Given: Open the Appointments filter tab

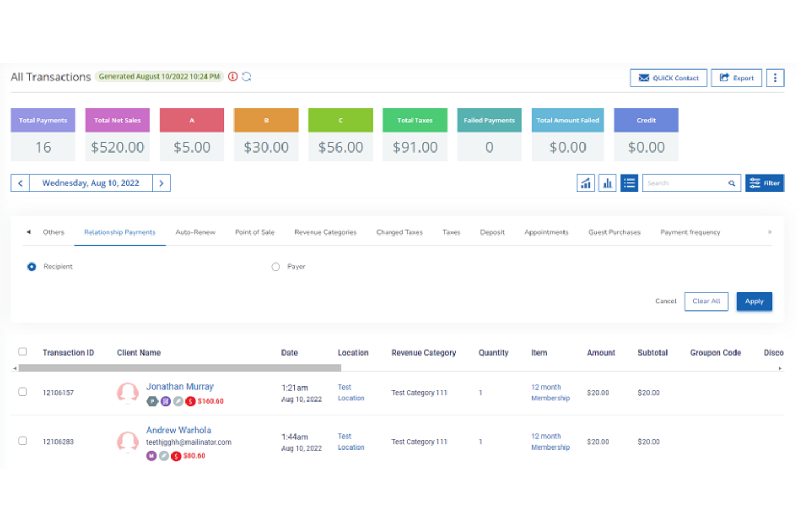Looking at the screenshot, I should [x=546, y=232].
